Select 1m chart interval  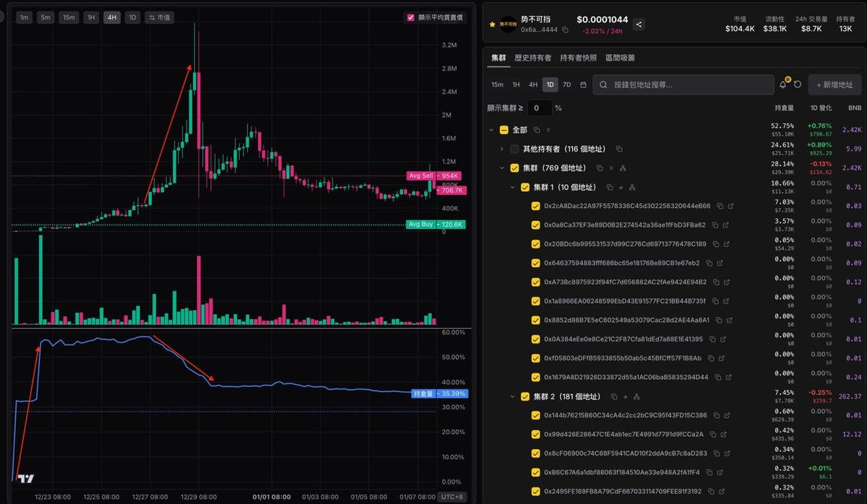click(x=25, y=17)
